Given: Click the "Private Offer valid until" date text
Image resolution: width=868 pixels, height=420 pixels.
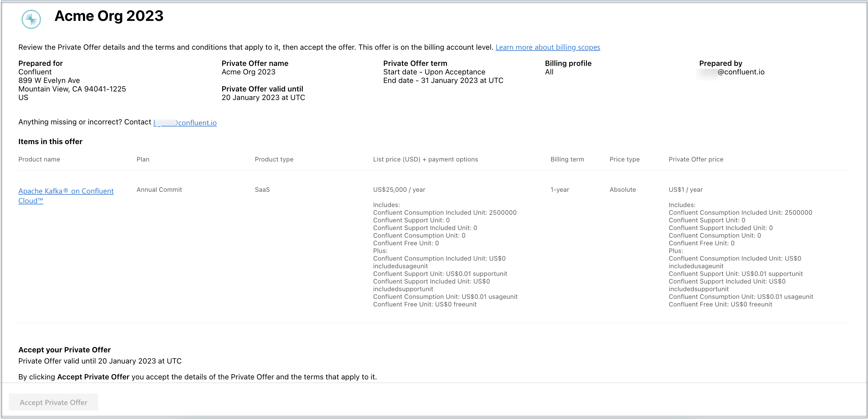Looking at the screenshot, I should (263, 97).
